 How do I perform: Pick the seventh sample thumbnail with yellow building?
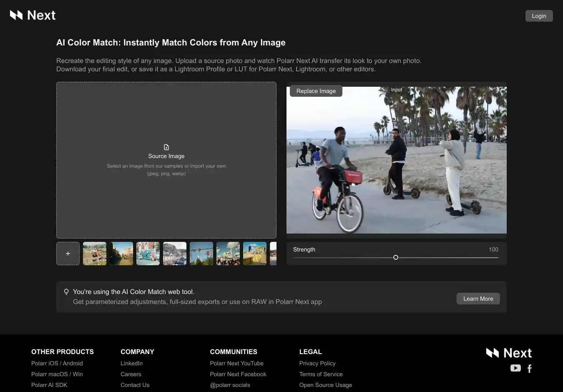point(255,254)
